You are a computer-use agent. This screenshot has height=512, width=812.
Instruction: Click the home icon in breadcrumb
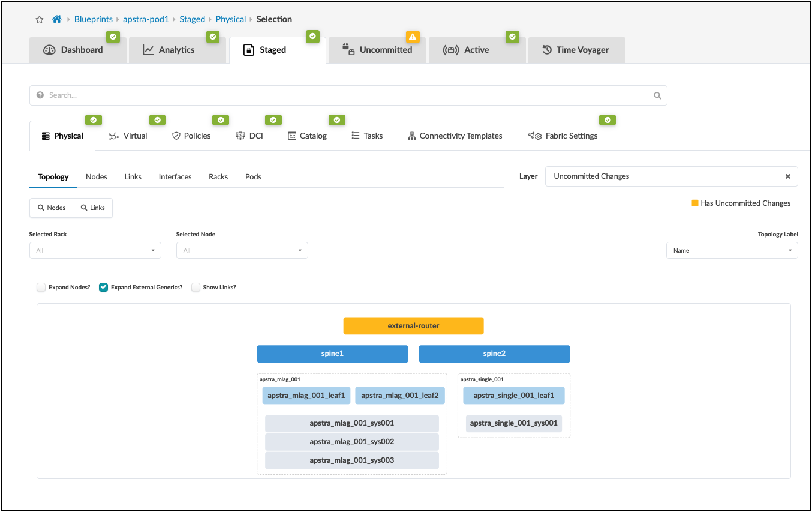(57, 19)
